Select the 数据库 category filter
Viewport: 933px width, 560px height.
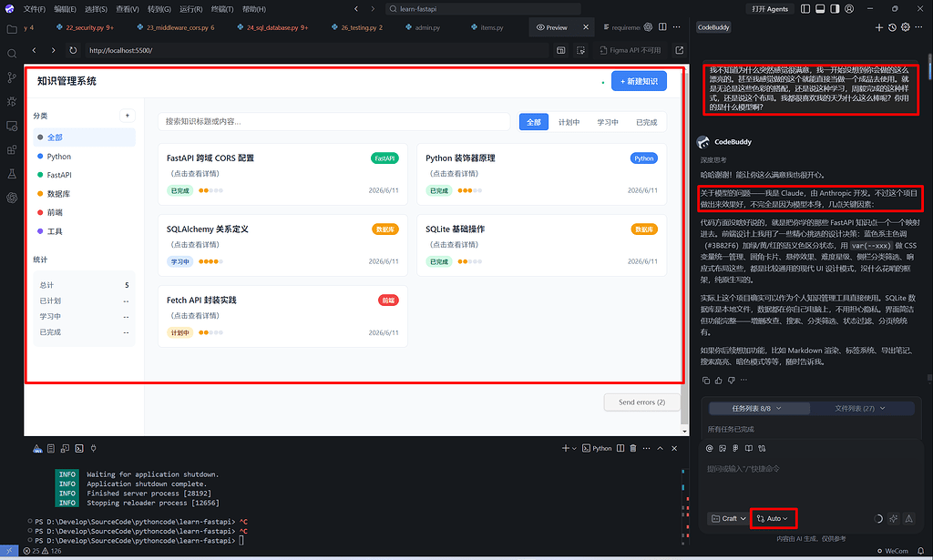click(85, 194)
